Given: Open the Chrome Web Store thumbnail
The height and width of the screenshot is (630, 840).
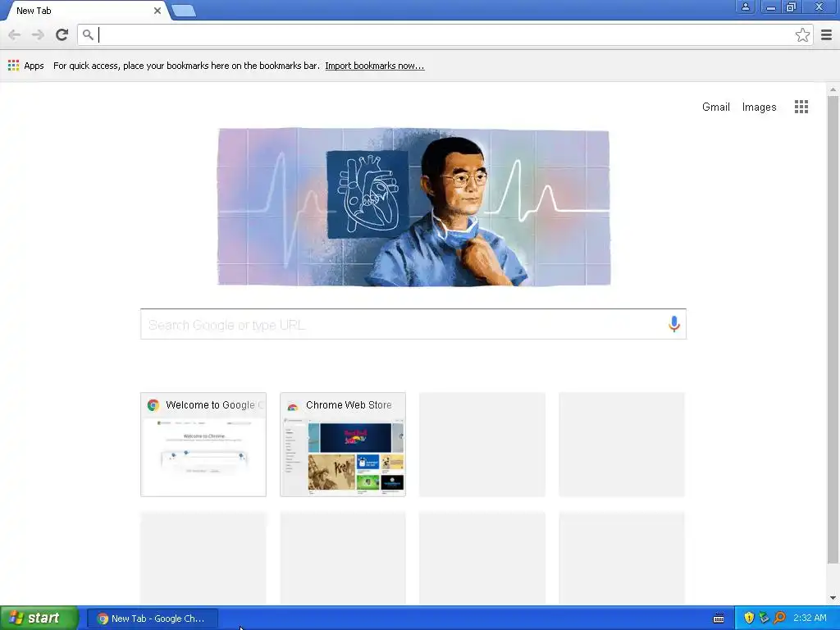Looking at the screenshot, I should click(x=343, y=445).
